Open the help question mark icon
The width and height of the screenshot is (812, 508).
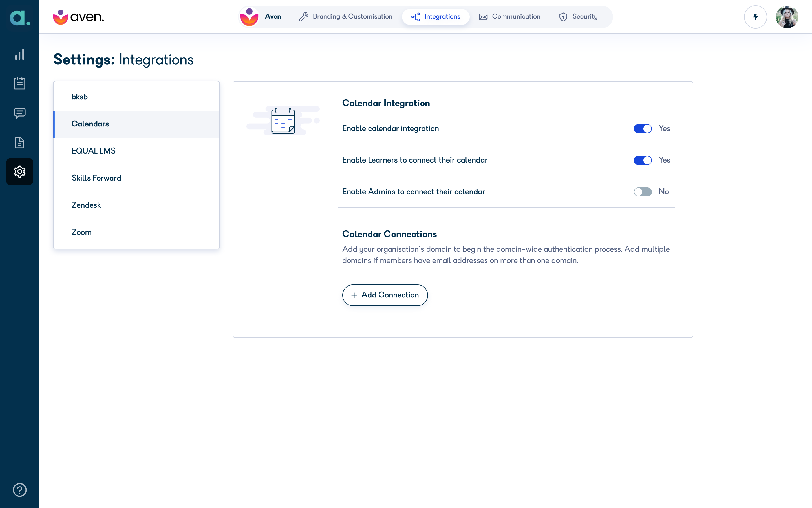[x=19, y=490]
